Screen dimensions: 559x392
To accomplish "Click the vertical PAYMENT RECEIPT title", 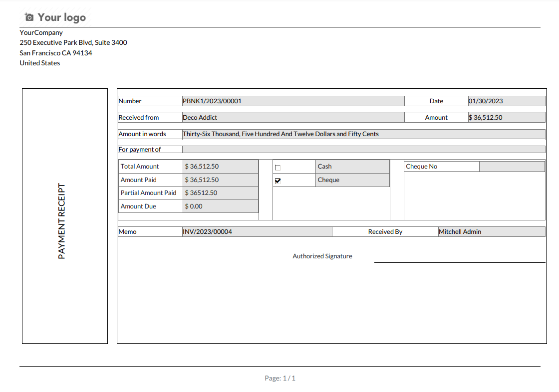I will [x=62, y=221].
